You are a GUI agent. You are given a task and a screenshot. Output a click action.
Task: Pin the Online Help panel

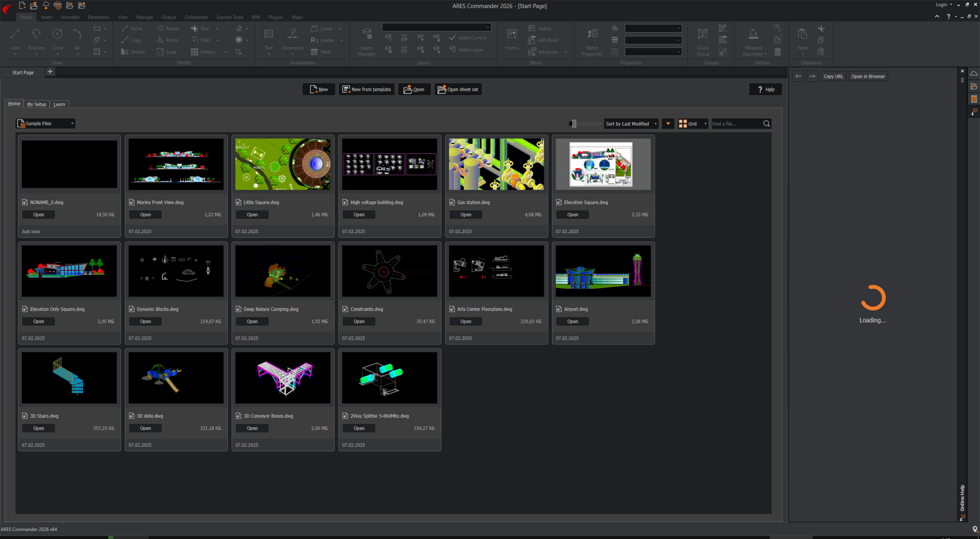pos(962,80)
